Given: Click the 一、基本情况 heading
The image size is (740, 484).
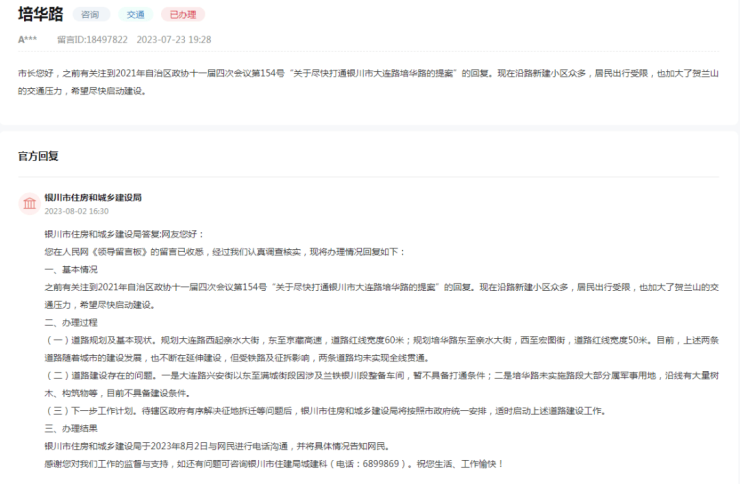Looking at the screenshot, I should (x=70, y=269).
